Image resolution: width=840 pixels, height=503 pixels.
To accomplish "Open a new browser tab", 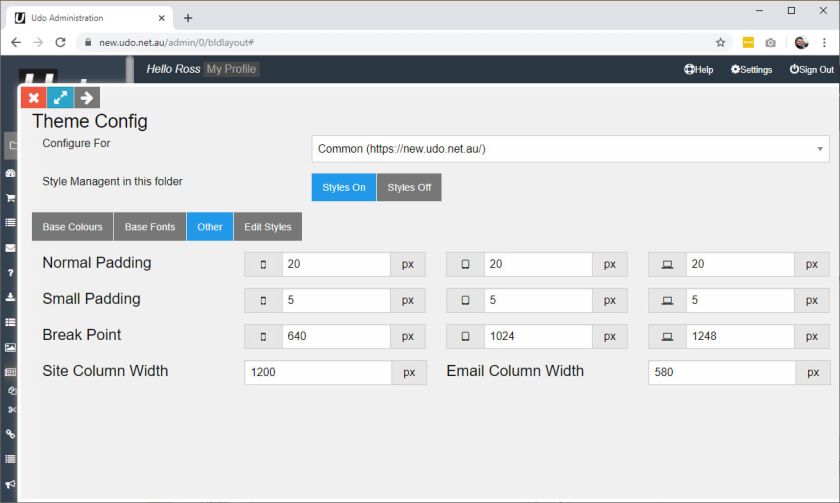I will click(188, 18).
